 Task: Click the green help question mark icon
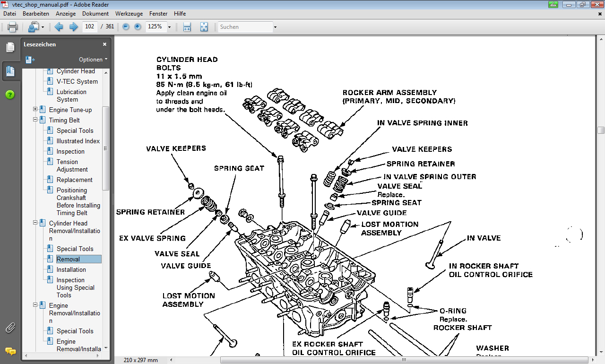pyautogui.click(x=10, y=95)
